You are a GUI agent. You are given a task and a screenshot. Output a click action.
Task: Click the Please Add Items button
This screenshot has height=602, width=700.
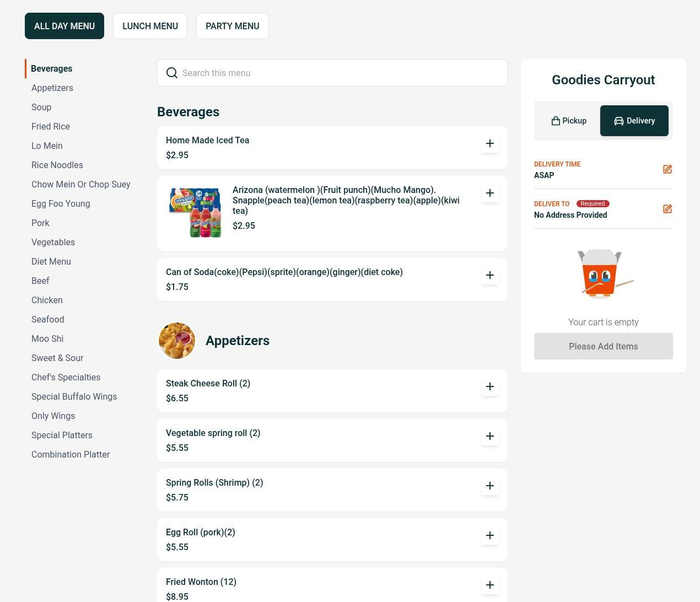(603, 346)
